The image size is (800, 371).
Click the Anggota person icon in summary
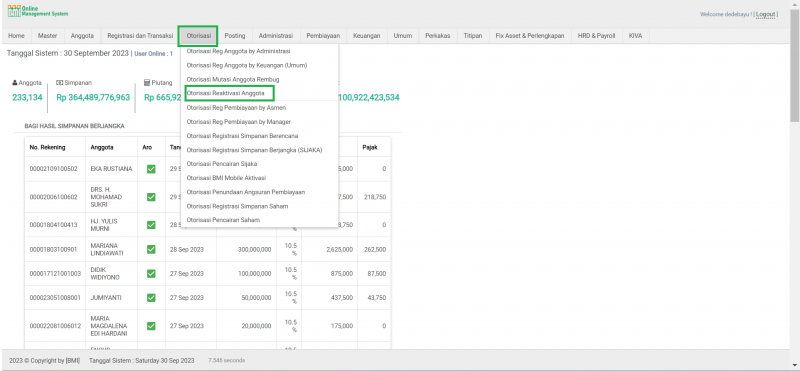[15, 82]
